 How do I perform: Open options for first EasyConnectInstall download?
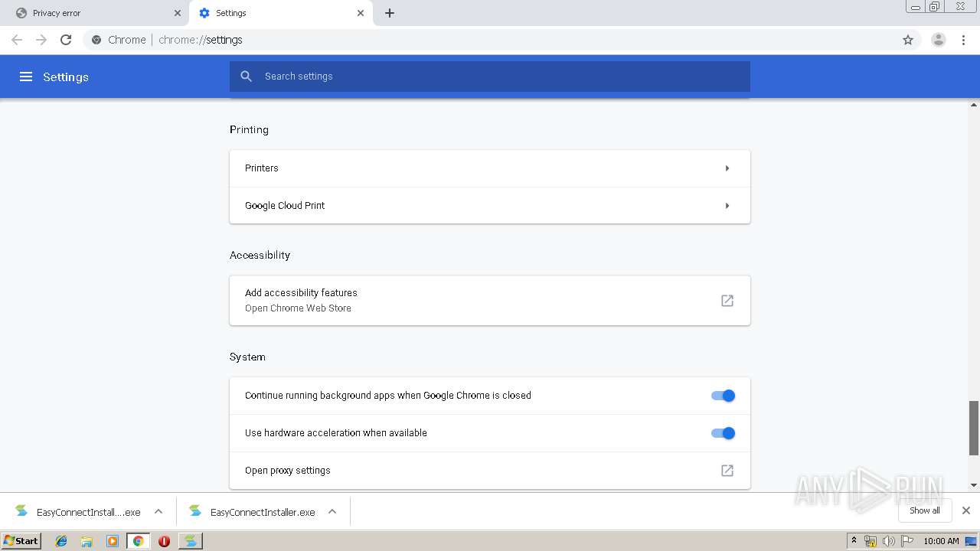click(x=158, y=511)
